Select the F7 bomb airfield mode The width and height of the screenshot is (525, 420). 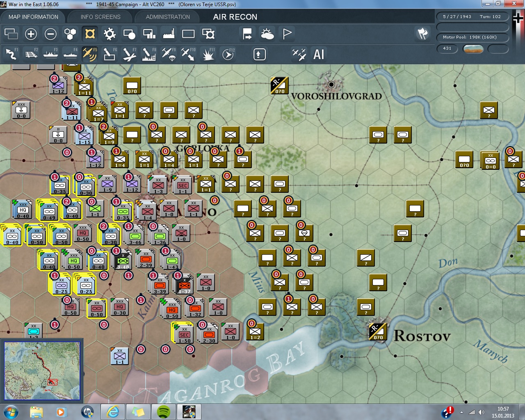pyautogui.click(x=129, y=54)
